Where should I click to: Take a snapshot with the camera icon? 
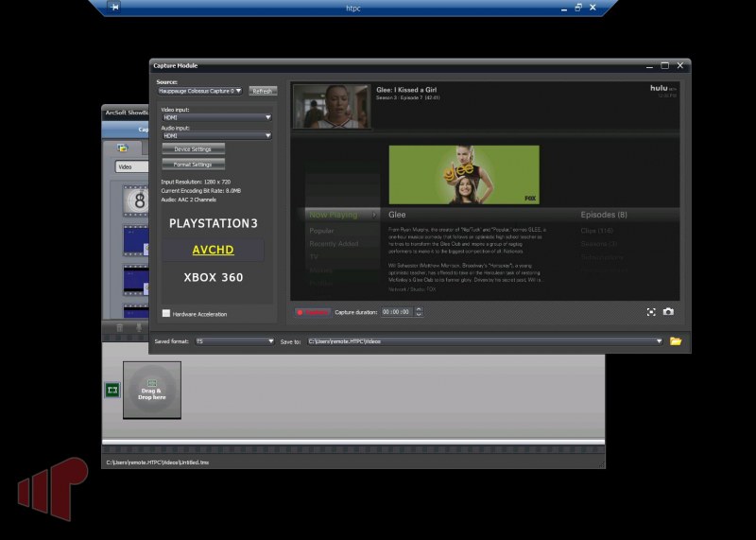[x=668, y=312]
